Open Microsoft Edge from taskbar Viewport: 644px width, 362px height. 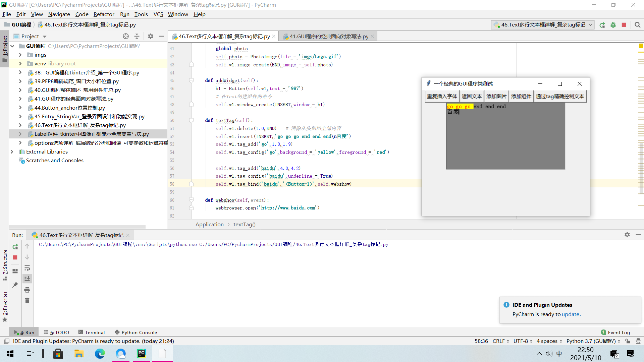point(100,354)
